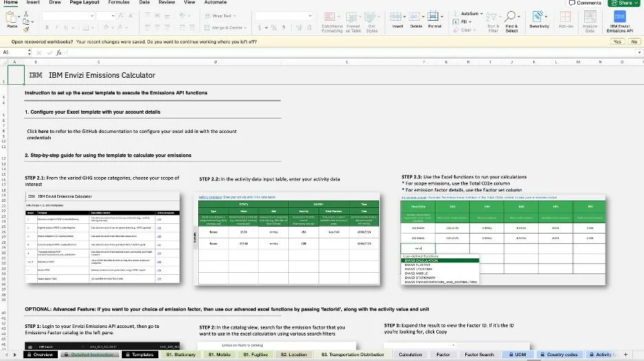Screen dimensions: 644x361
Task: Toggle bold formatting
Action: pos(47,28)
